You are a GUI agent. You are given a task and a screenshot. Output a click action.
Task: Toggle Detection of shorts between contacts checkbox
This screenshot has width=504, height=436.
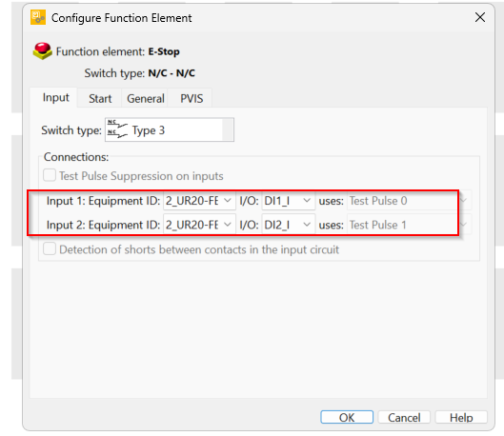(x=50, y=248)
